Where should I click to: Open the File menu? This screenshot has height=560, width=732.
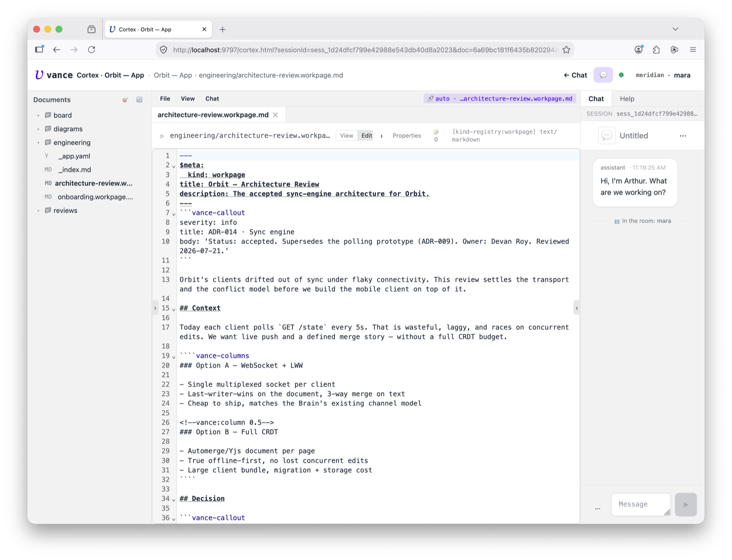(165, 99)
